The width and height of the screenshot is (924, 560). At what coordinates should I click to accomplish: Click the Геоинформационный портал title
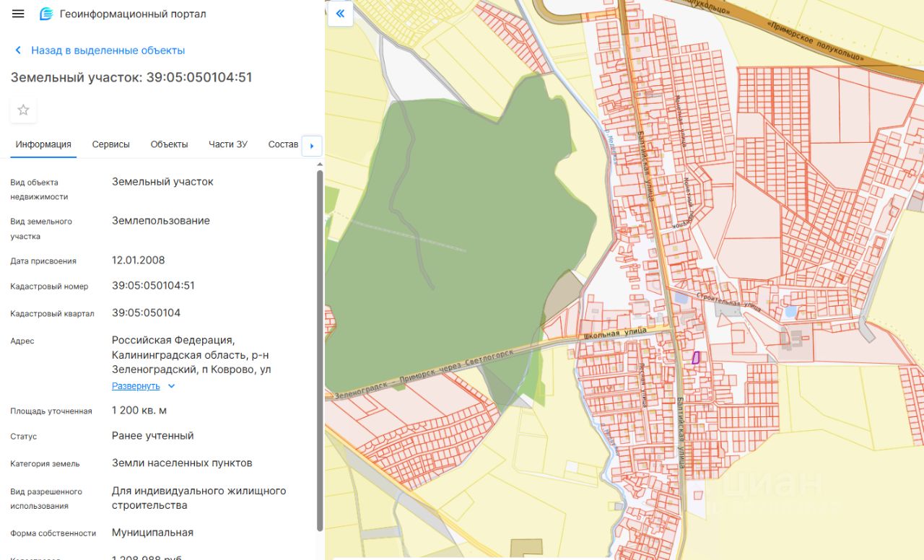tap(133, 14)
